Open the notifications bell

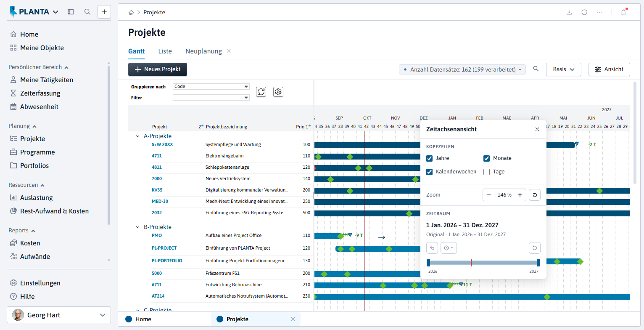click(623, 12)
